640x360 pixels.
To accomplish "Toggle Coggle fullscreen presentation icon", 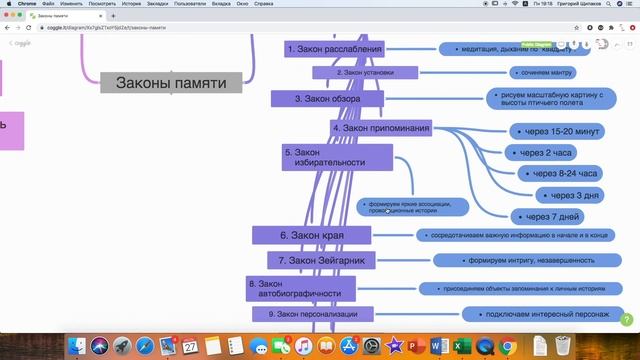I will pyautogui.click(x=630, y=44).
